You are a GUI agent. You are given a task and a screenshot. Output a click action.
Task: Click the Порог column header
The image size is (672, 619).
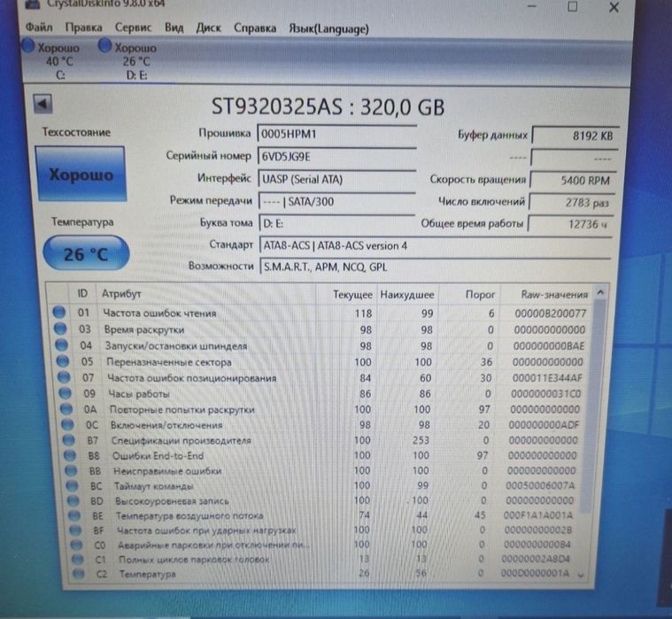point(469,295)
